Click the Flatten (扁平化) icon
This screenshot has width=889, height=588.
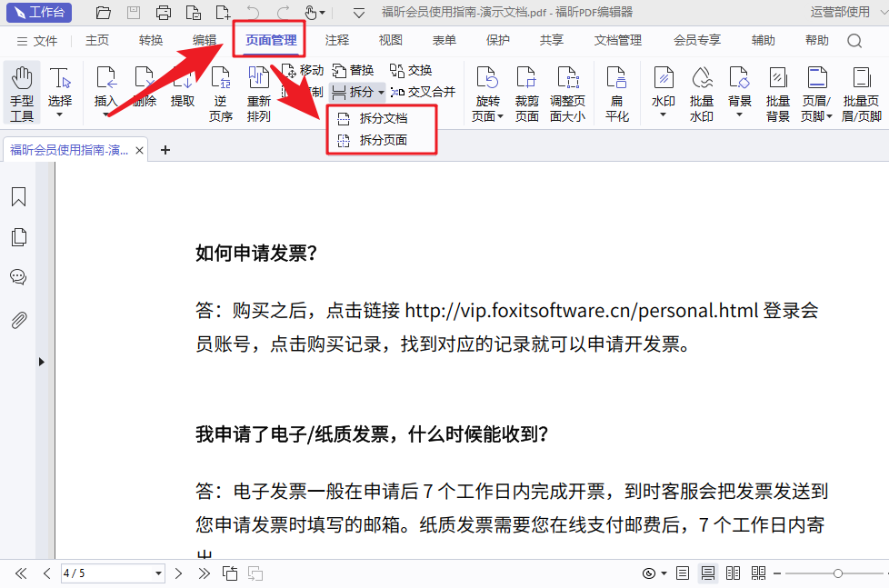[617, 94]
